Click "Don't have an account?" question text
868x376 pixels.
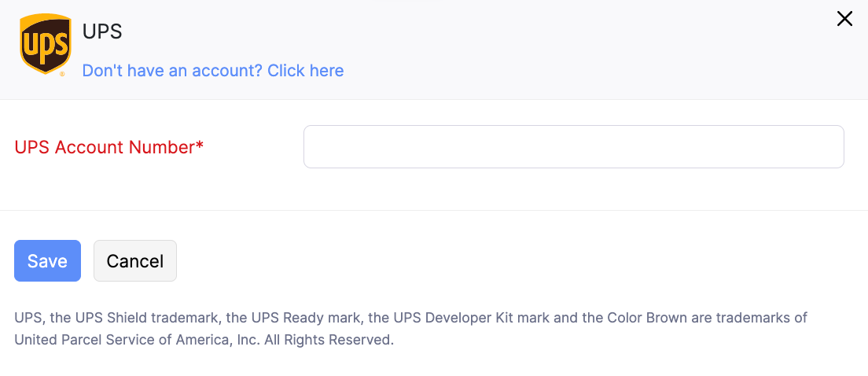coord(172,71)
